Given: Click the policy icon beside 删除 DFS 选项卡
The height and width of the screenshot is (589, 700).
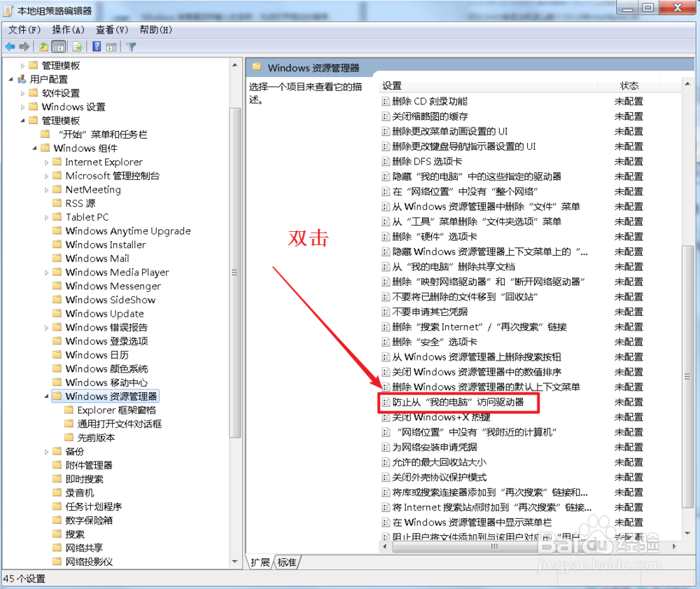Looking at the screenshot, I should (386, 162).
